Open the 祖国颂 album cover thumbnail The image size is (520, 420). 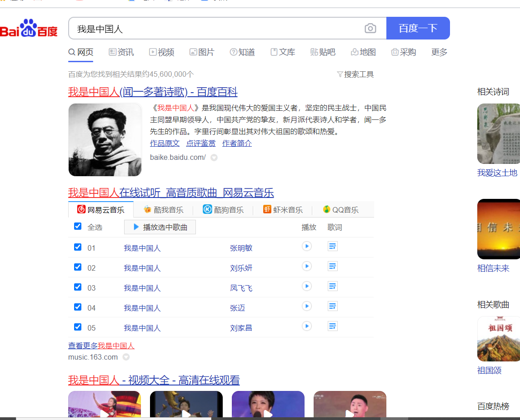(499, 339)
